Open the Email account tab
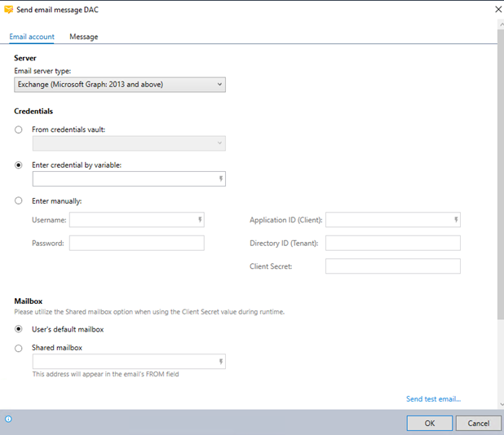Image resolution: width=504 pixels, height=435 pixels. (32, 37)
